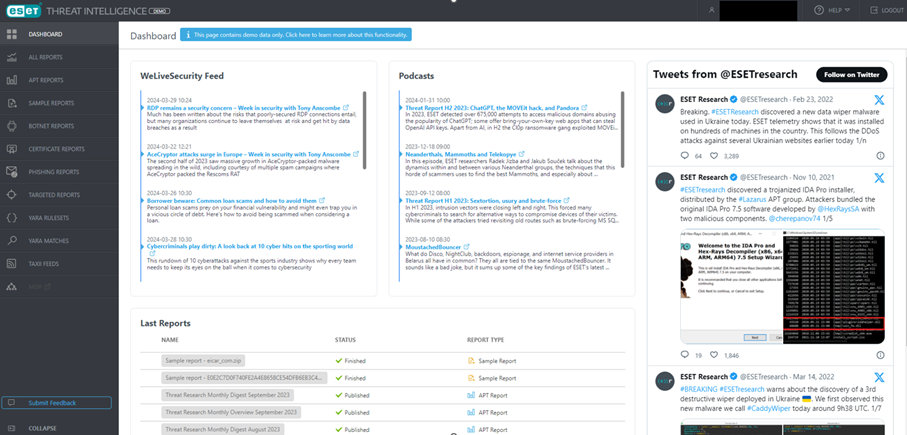
Task: Click the Logout button
Action: pyautogui.click(x=883, y=10)
